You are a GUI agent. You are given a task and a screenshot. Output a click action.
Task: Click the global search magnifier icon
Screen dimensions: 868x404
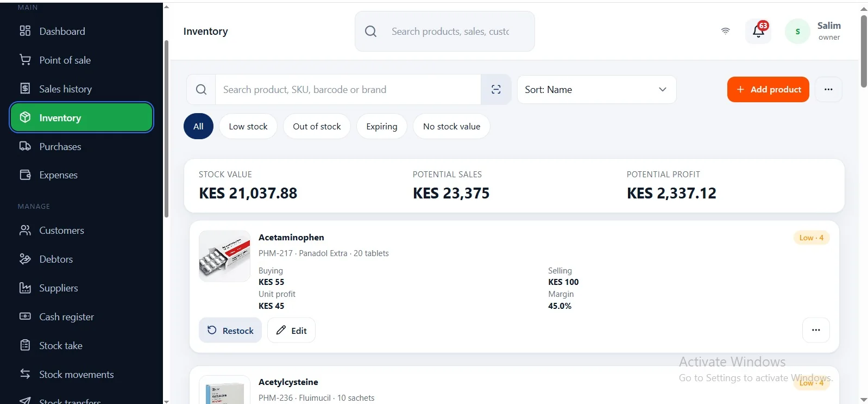point(370,32)
